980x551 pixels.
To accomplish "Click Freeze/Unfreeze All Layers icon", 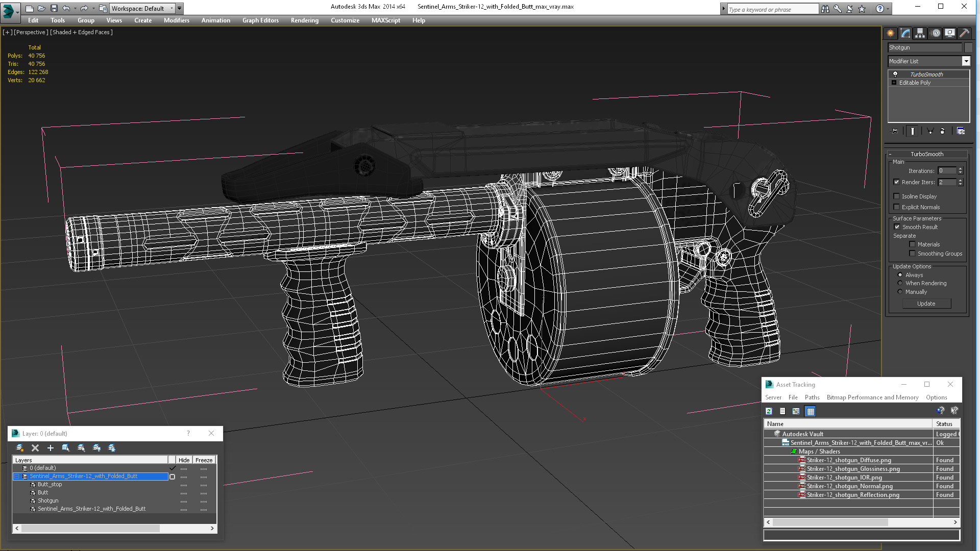I will (x=112, y=448).
